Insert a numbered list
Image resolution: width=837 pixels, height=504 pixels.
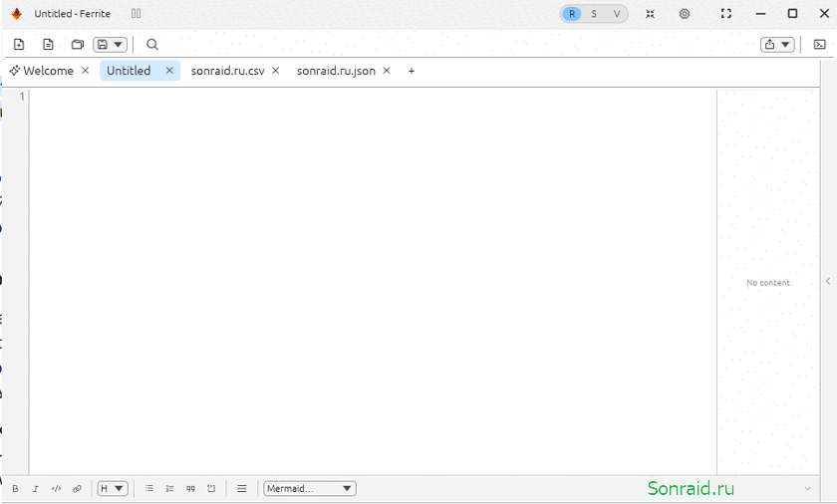(x=169, y=488)
